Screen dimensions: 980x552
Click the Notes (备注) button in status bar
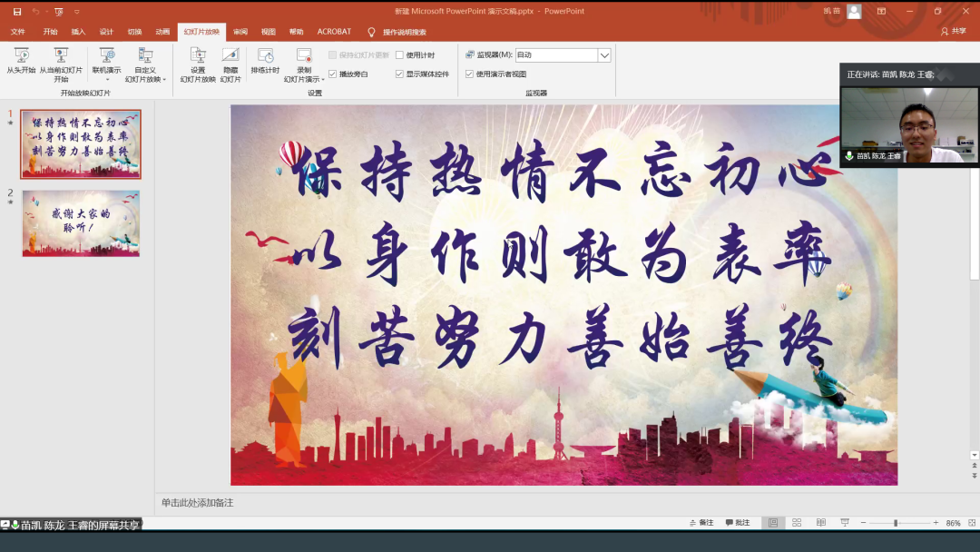[701, 523]
